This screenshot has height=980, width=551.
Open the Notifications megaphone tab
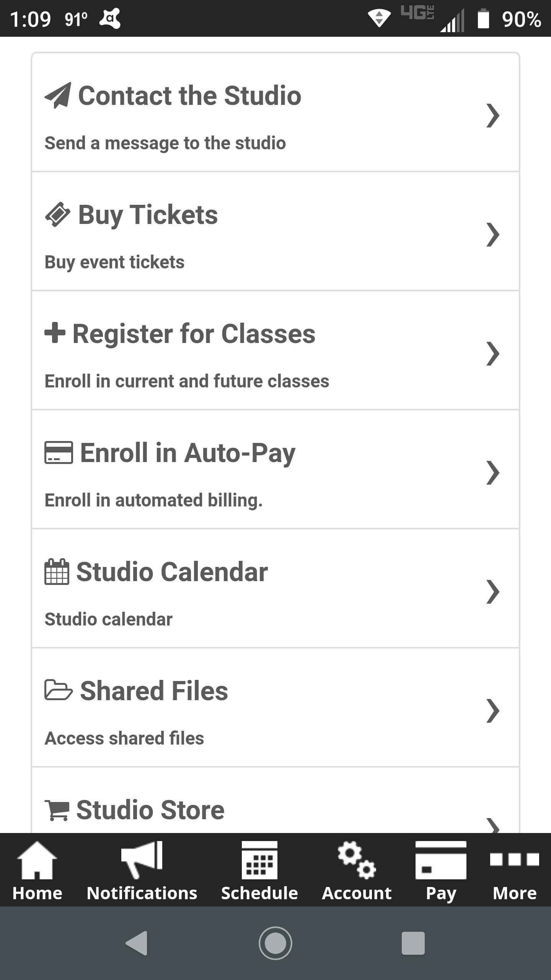click(x=142, y=871)
